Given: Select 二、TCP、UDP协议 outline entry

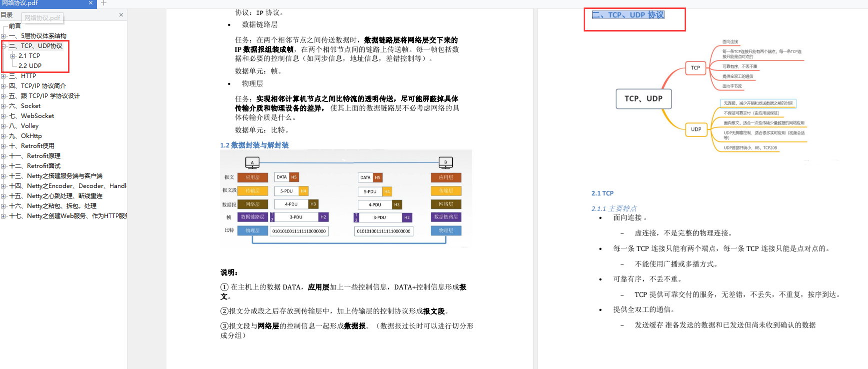Looking at the screenshot, I should tap(36, 46).
